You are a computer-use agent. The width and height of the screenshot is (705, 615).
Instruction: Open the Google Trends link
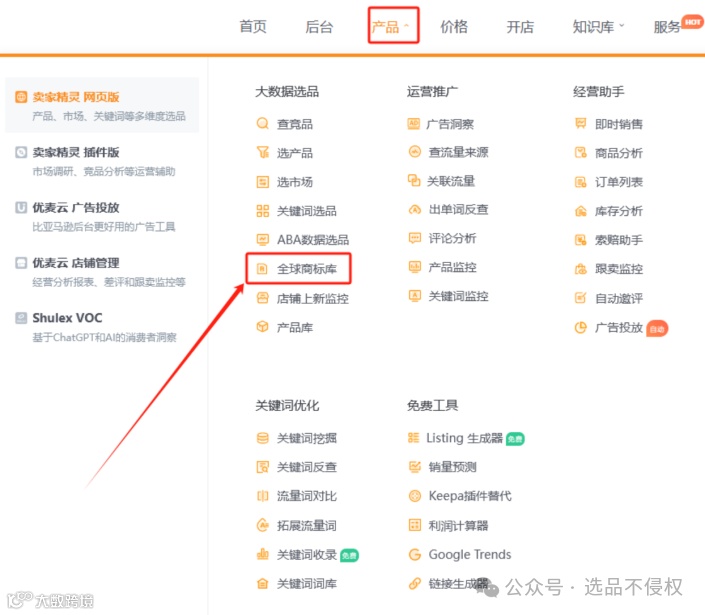point(470,554)
